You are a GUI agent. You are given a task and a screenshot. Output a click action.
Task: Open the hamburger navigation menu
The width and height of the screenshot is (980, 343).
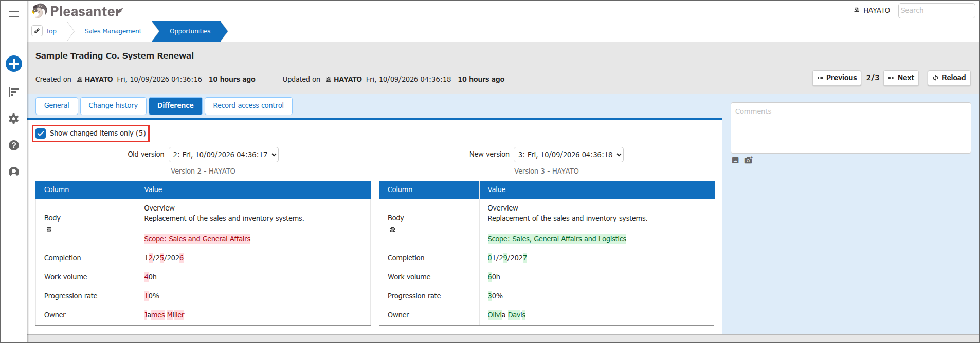[x=14, y=14]
